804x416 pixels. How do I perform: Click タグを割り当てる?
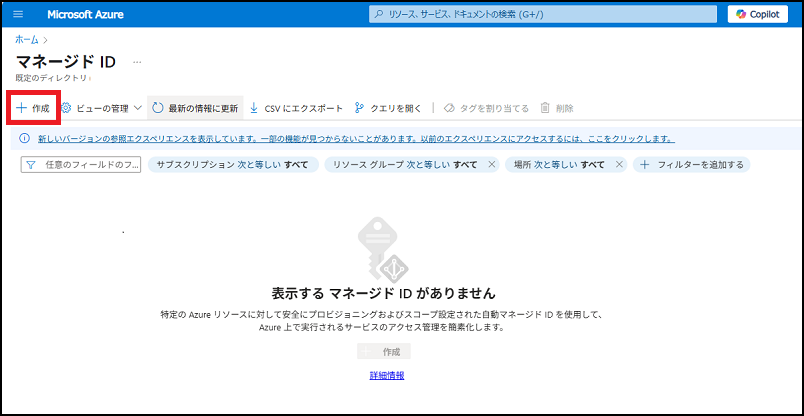(487, 108)
